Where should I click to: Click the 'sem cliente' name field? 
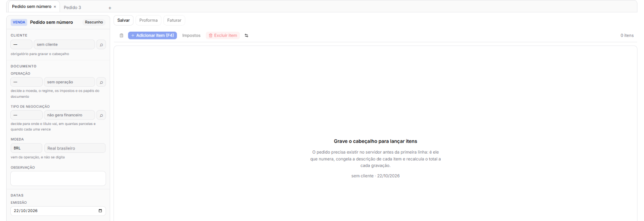pos(64,44)
